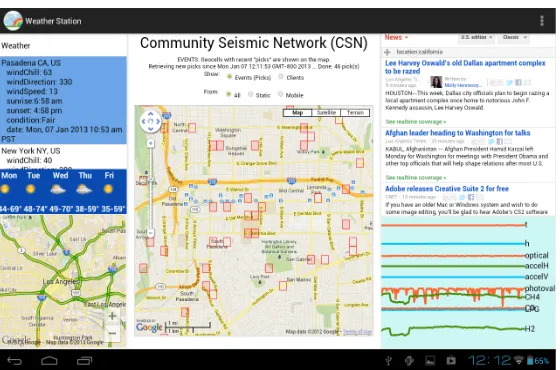Tap the Weather Station app icon
560x370 pixels.
click(x=13, y=21)
